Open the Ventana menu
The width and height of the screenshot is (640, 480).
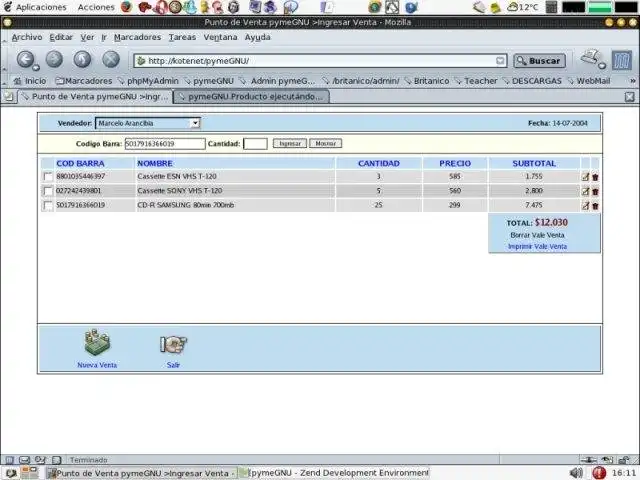coord(220,37)
